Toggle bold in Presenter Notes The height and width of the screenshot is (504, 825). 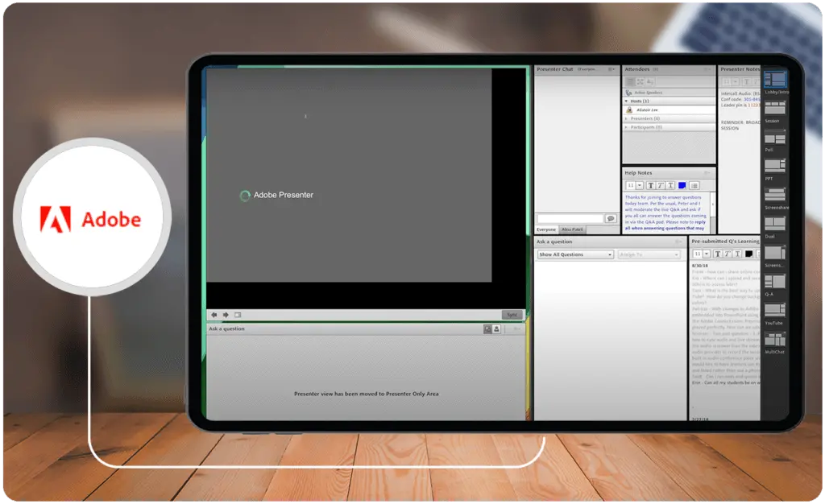point(747,81)
